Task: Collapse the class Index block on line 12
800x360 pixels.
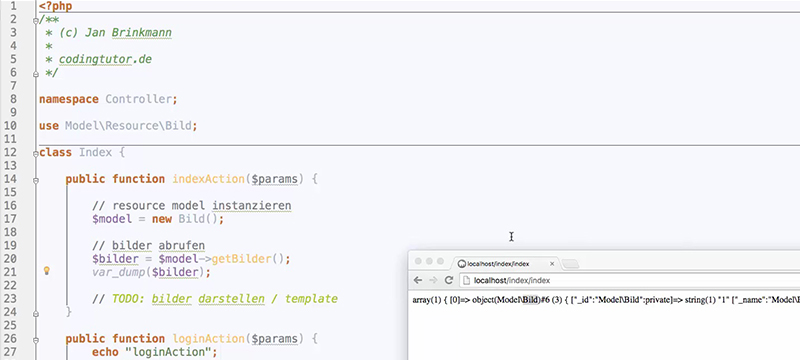Action: click(x=35, y=152)
